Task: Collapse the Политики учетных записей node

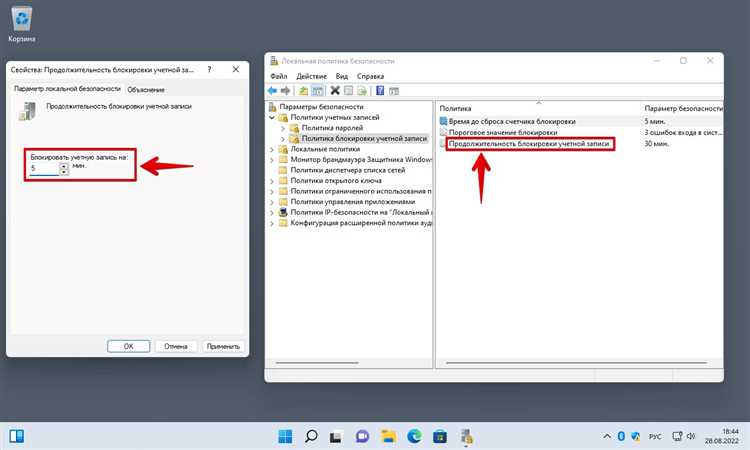Action: click(x=272, y=117)
